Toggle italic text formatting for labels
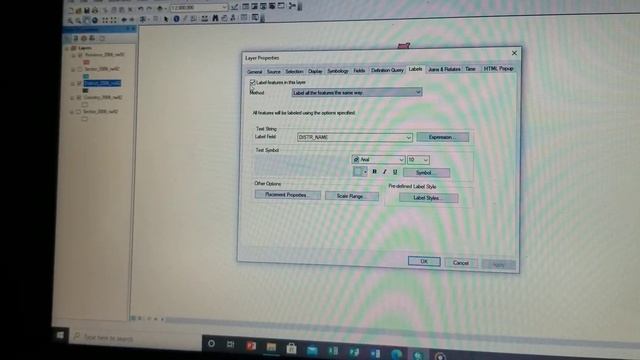This screenshot has height=360, width=640. 384,172
